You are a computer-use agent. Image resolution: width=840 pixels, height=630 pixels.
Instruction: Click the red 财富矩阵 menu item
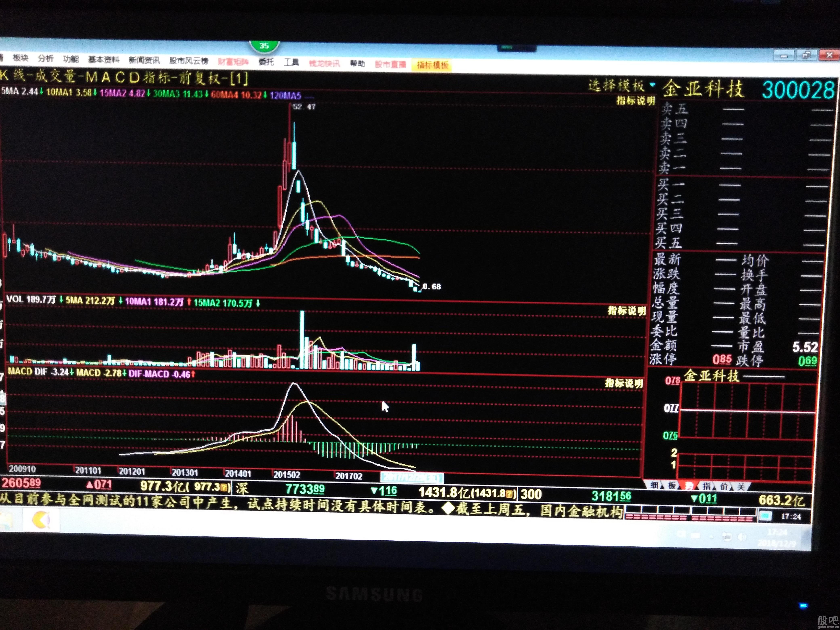point(233,62)
